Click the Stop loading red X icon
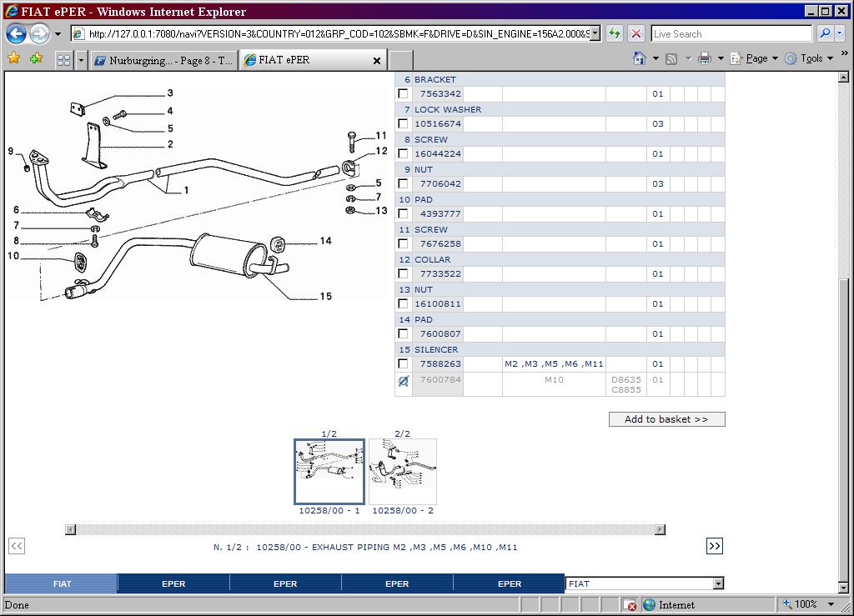 pyautogui.click(x=635, y=33)
